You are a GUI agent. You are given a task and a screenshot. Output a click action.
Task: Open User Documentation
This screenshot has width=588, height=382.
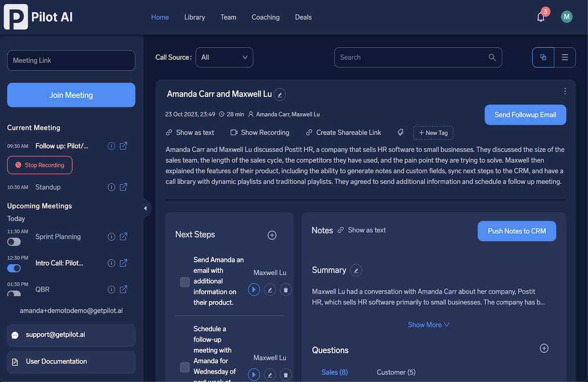(x=71, y=362)
